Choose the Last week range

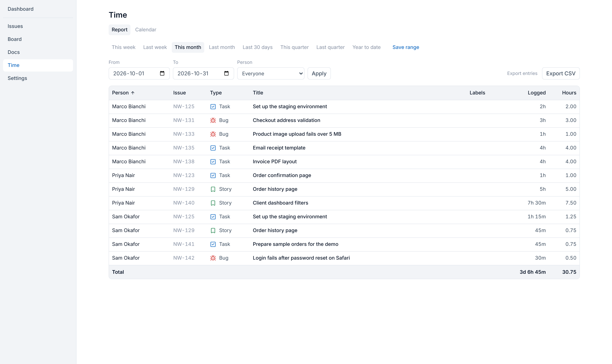tap(155, 47)
